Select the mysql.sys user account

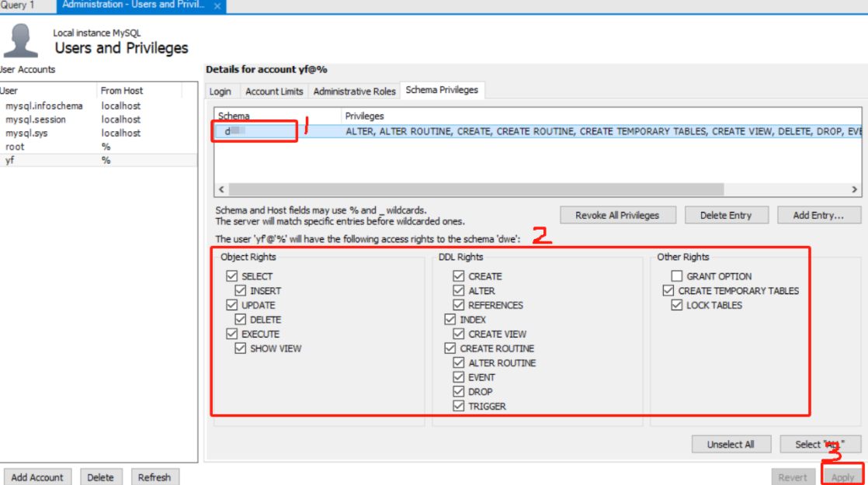[98, 133]
